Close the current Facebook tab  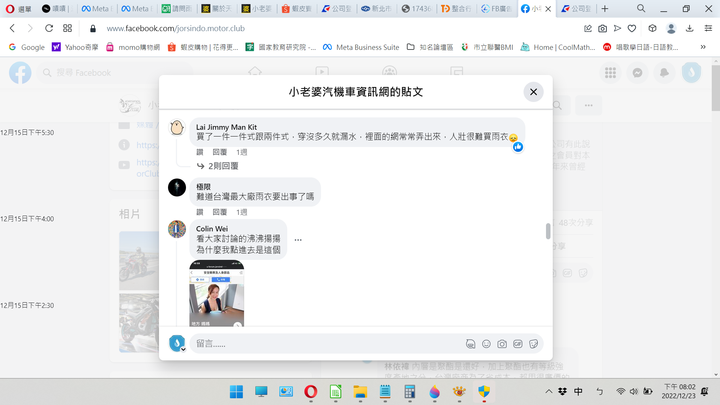pos(548,9)
